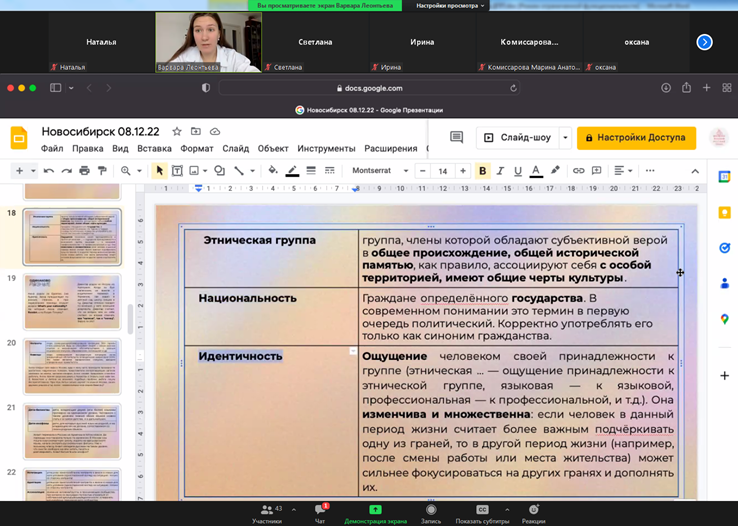
Task: Open Zoom reactions
Action: tap(533, 512)
